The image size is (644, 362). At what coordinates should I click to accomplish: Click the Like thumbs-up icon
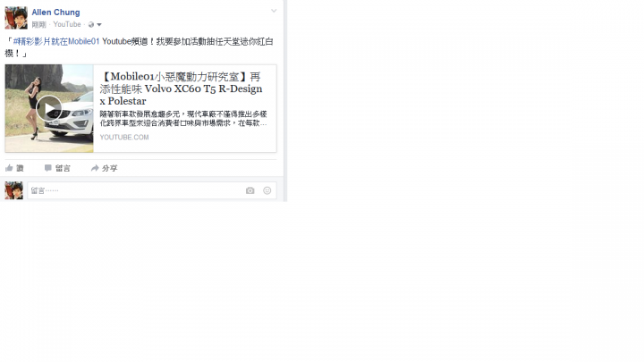(9, 168)
